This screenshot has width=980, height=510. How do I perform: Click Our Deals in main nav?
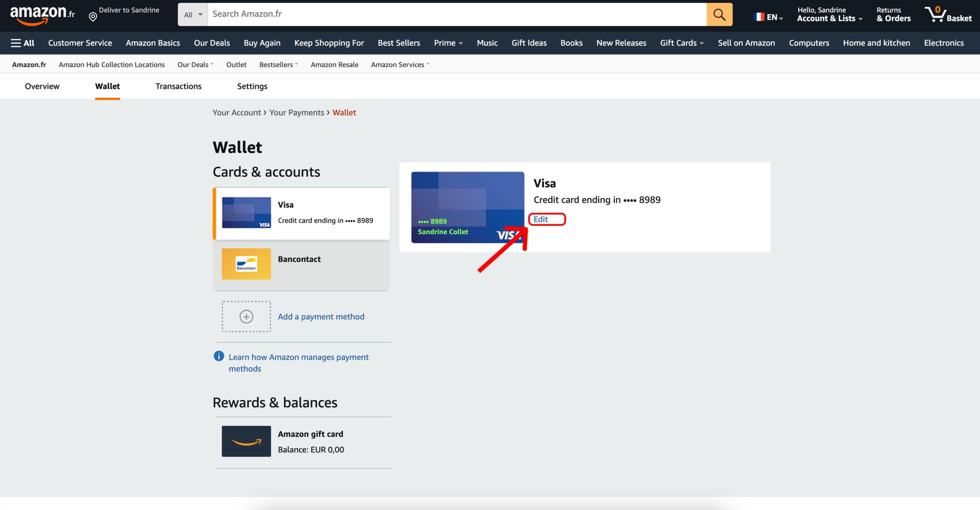pos(212,43)
